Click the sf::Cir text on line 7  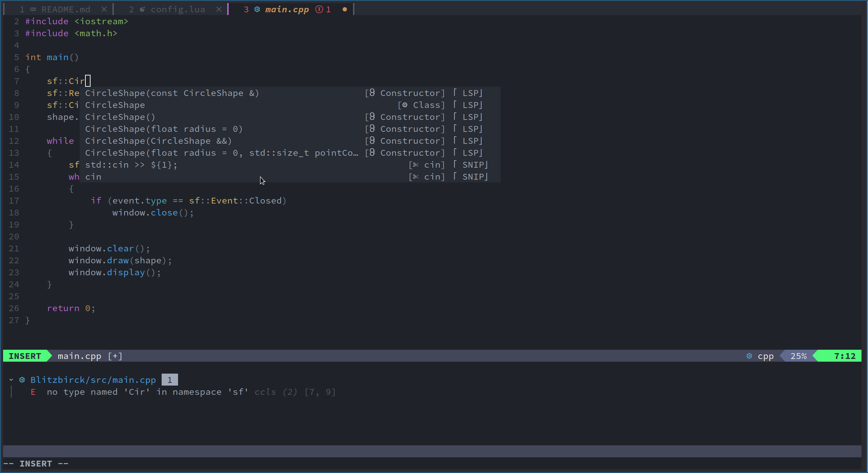(x=66, y=81)
